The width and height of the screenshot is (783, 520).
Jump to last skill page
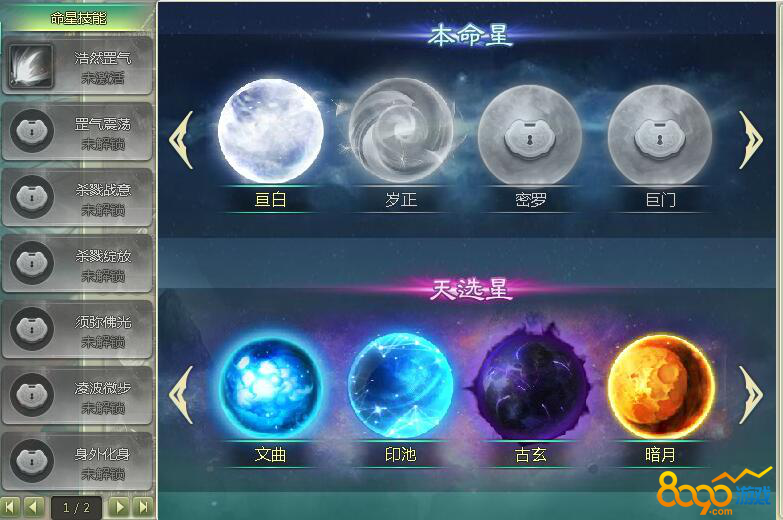pyautogui.click(x=143, y=508)
